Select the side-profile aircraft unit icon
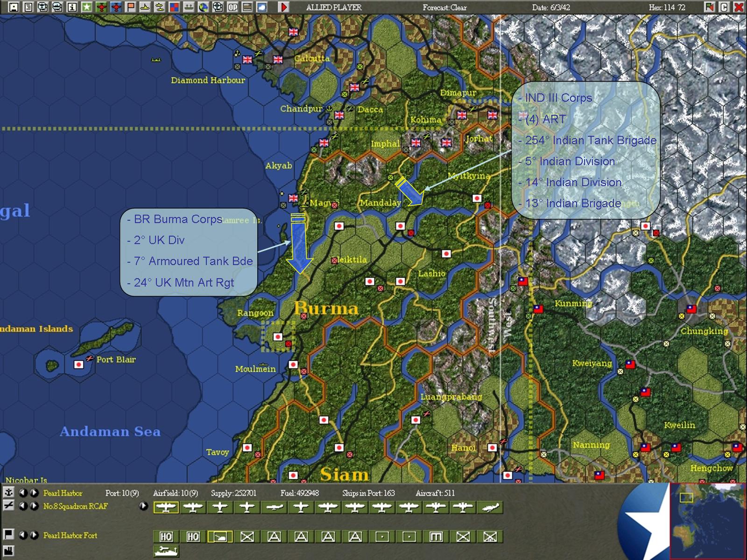 [274, 507]
